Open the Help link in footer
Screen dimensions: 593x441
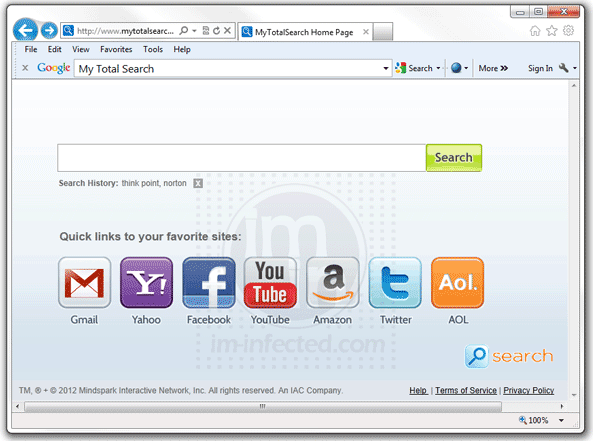[x=418, y=390]
